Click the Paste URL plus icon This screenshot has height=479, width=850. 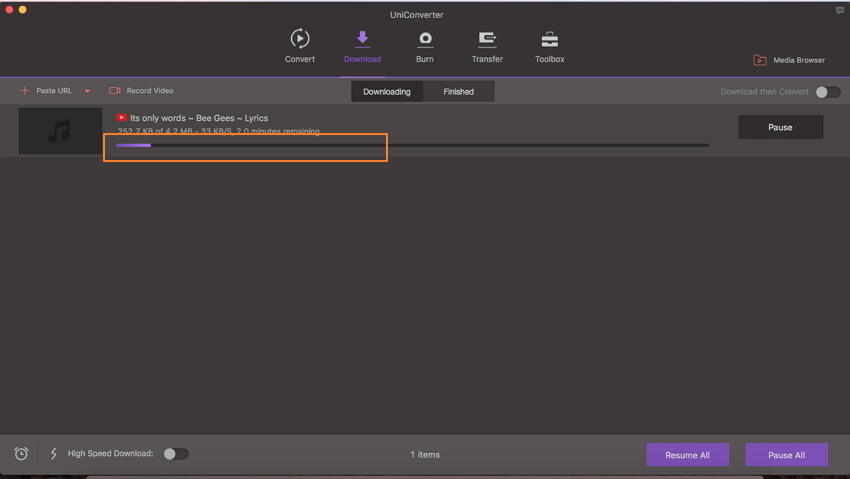(24, 90)
